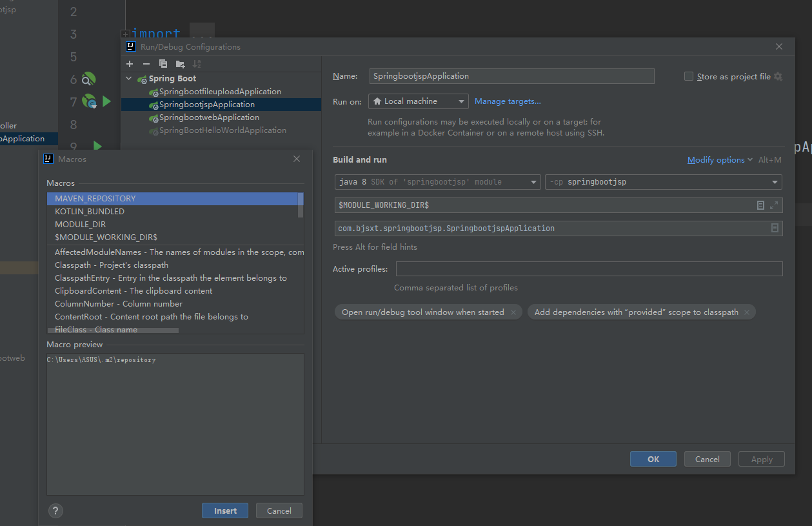The image size is (812, 526).
Task: Select the Classpath macro entry
Action: pyautogui.click(x=175, y=265)
